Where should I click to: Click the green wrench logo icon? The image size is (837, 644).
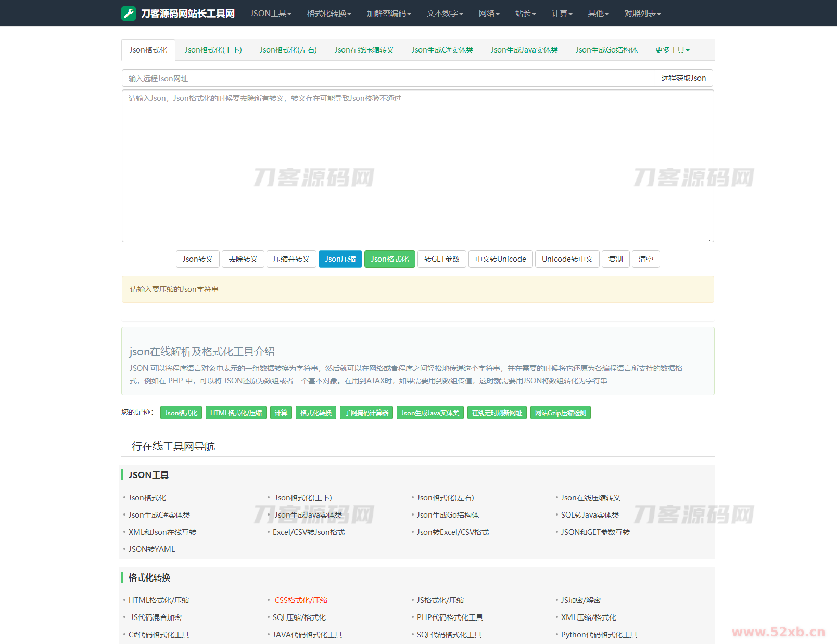coord(129,14)
